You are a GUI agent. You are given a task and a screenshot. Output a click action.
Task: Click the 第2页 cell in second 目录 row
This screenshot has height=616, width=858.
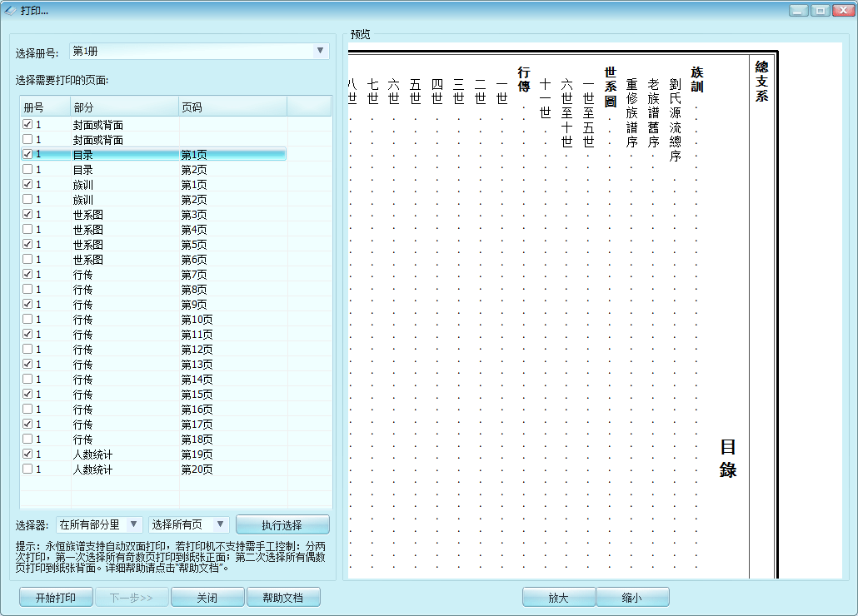tap(194, 170)
